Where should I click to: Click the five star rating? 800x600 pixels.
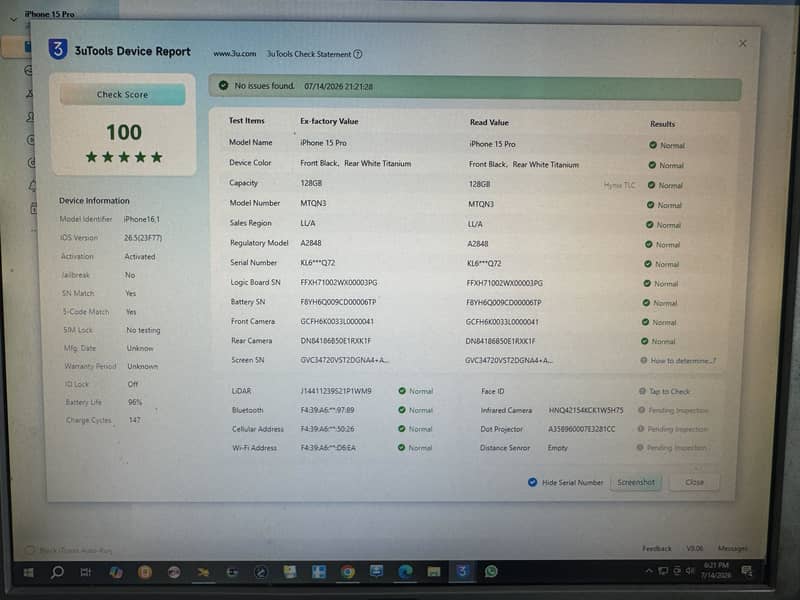[124, 157]
